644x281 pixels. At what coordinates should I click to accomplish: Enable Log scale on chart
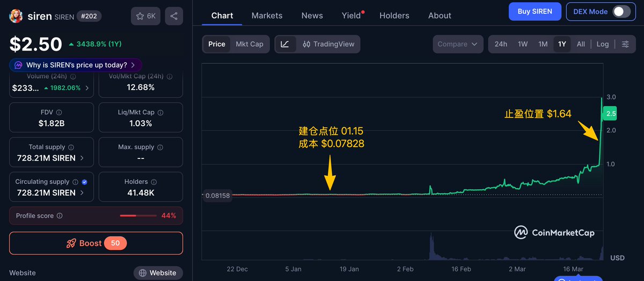(603, 44)
